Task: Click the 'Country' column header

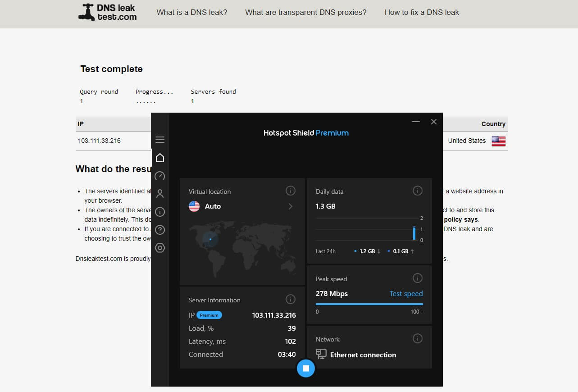Action: [x=493, y=124]
